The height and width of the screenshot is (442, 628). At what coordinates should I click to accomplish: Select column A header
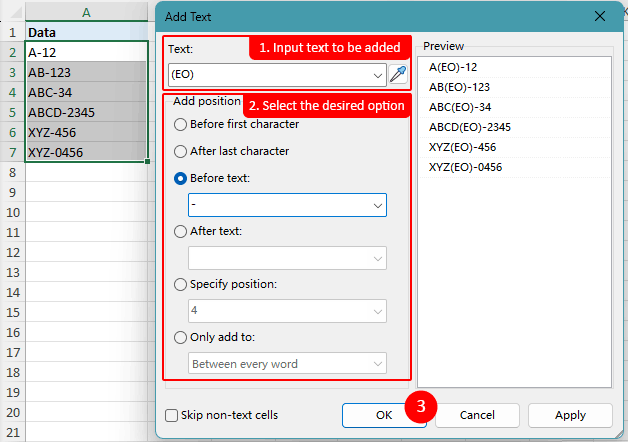pos(86,13)
